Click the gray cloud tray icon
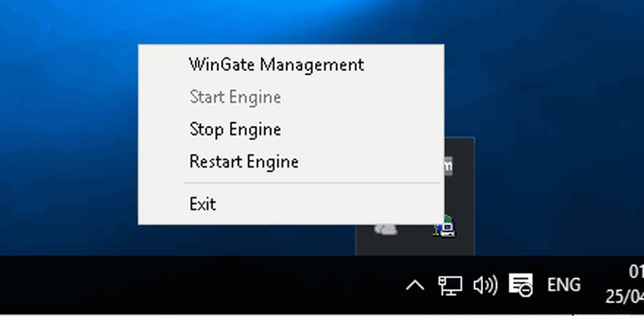644x316 pixels. click(386, 228)
